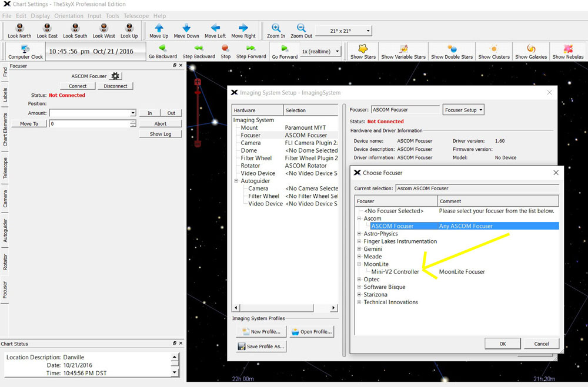
Task: Click the Go Forward time icon
Action: (x=285, y=48)
